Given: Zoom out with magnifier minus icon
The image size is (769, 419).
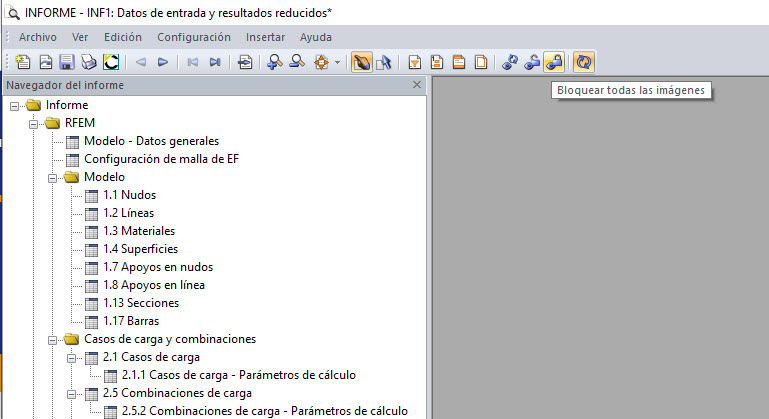Looking at the screenshot, I should click(x=297, y=62).
